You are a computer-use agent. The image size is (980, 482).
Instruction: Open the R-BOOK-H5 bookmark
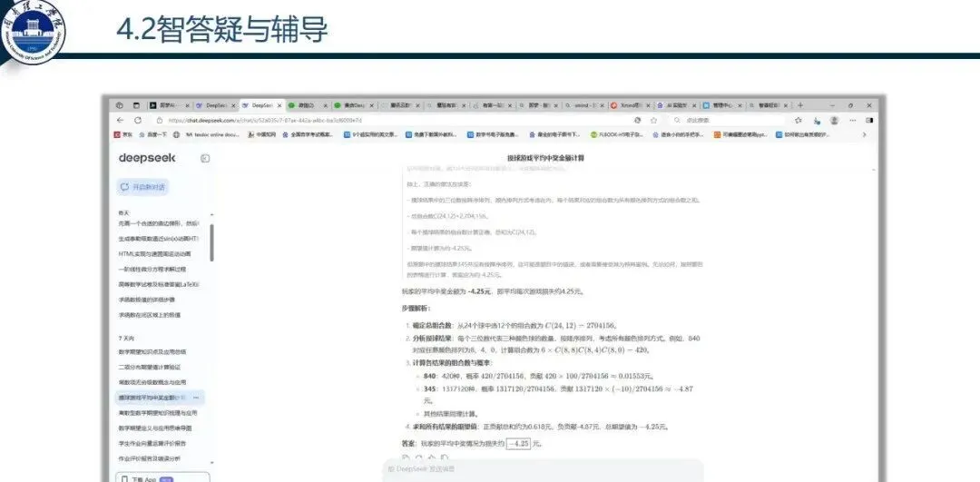[615, 134]
